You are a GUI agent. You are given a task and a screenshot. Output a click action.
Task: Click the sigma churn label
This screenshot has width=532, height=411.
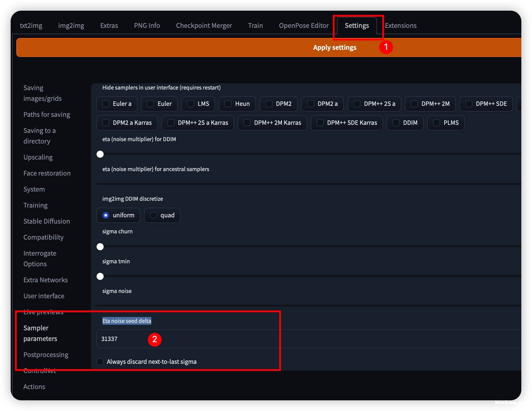[117, 231]
